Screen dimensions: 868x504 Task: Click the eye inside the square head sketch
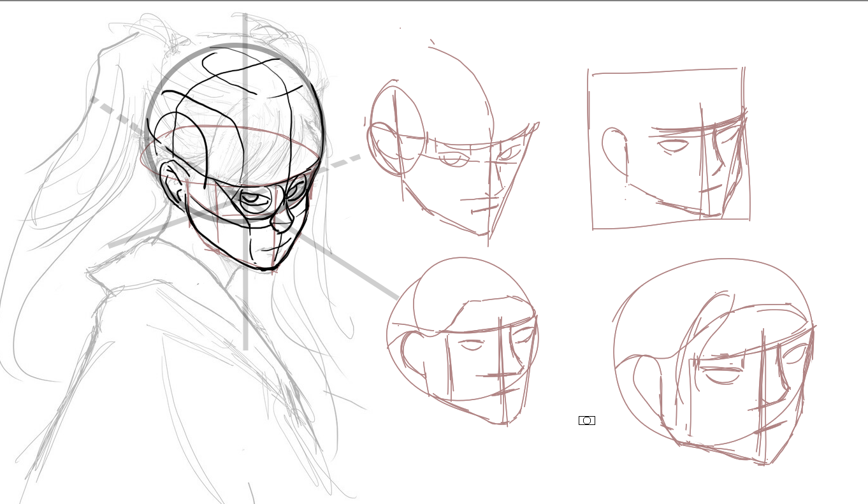pos(674,145)
